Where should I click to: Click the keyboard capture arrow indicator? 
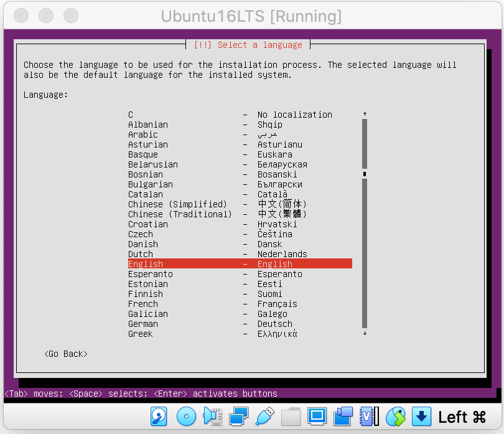(421, 416)
